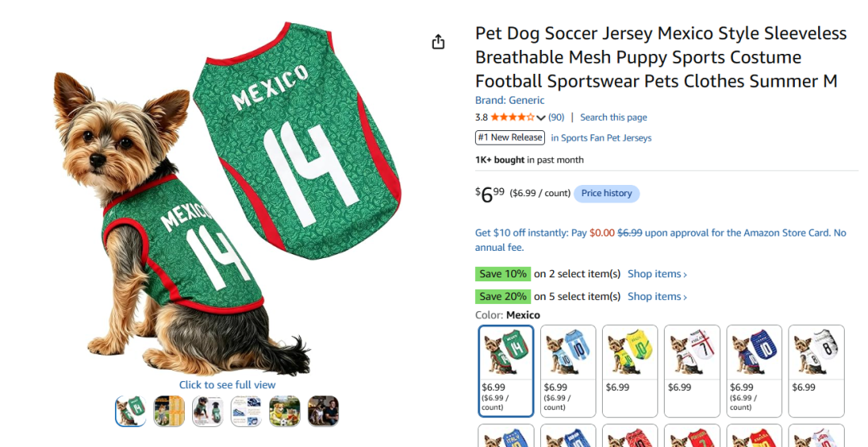
Task: Choose the yellow Brazil jersey swatch
Action: click(630, 371)
